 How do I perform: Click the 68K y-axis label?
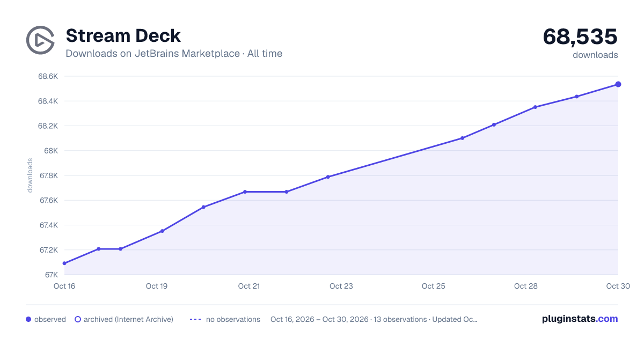click(51, 151)
